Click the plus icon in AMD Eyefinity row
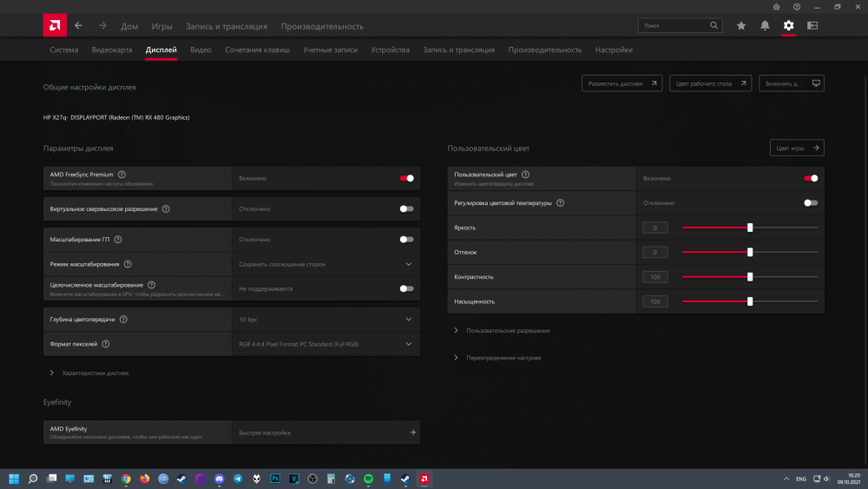868x489 pixels. point(413,433)
